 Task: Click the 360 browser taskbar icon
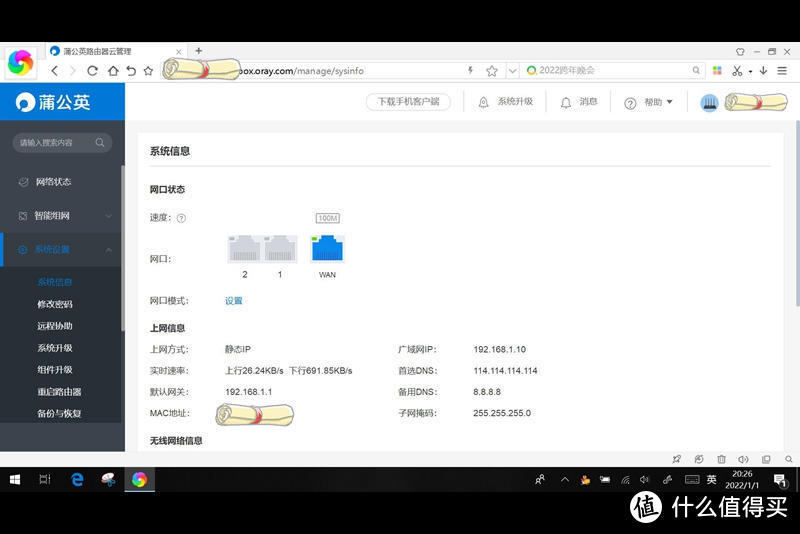139,479
